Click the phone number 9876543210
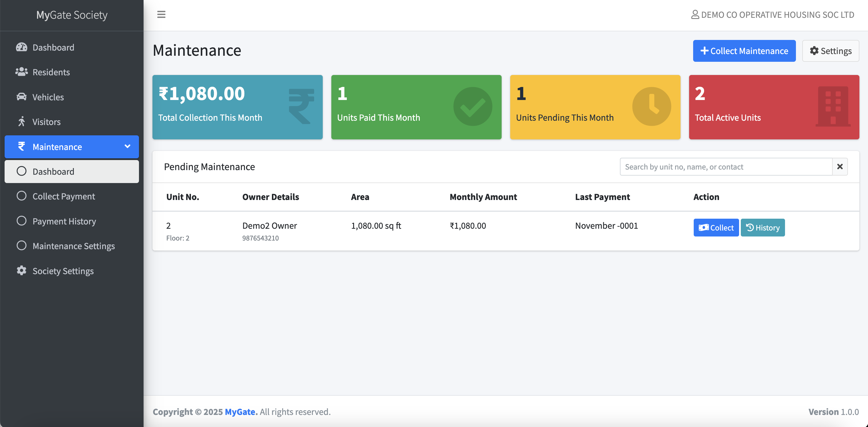Screen dimensions: 868x427 coord(260,238)
